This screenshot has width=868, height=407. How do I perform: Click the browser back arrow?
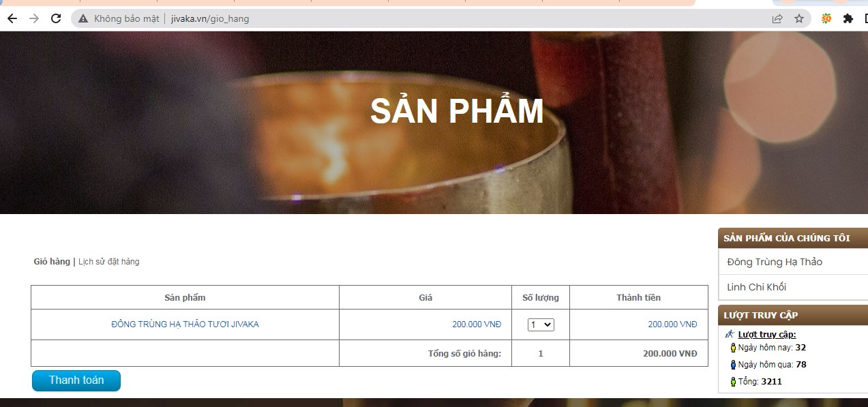[x=12, y=18]
